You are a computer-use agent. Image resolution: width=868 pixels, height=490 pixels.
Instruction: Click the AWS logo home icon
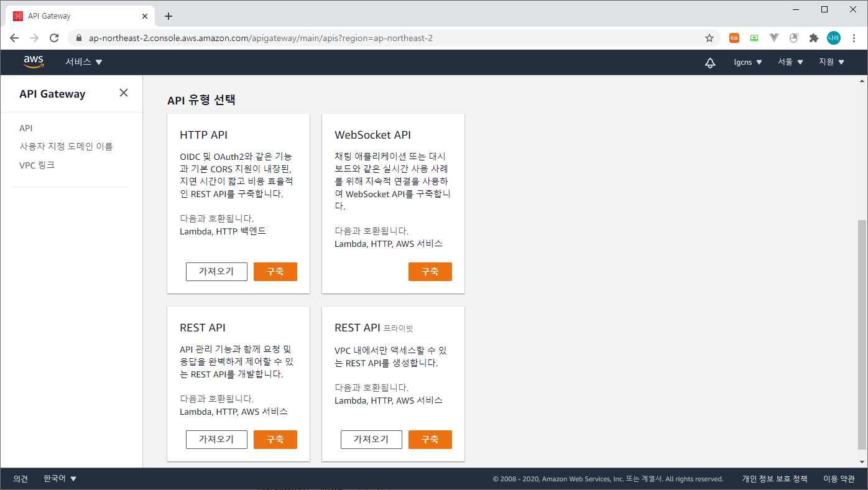pos(34,62)
